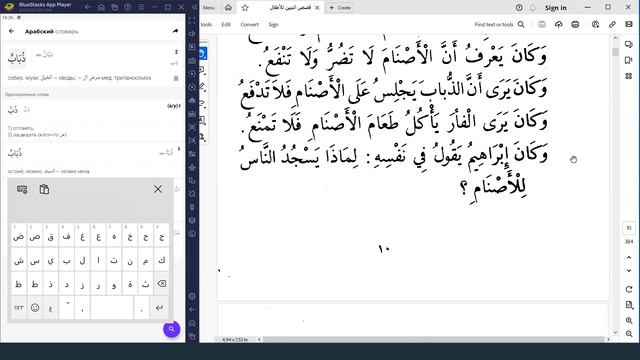
Task: Open Acrobat Menu
Action: point(209,7)
